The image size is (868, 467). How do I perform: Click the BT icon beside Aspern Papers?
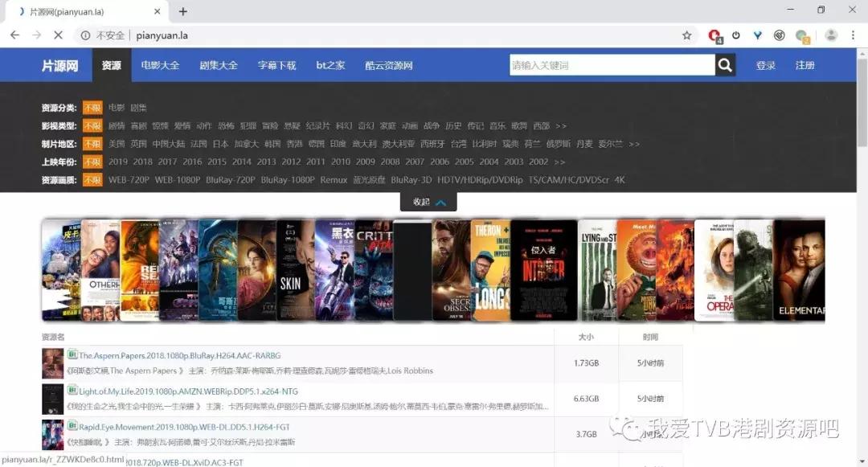coord(72,354)
